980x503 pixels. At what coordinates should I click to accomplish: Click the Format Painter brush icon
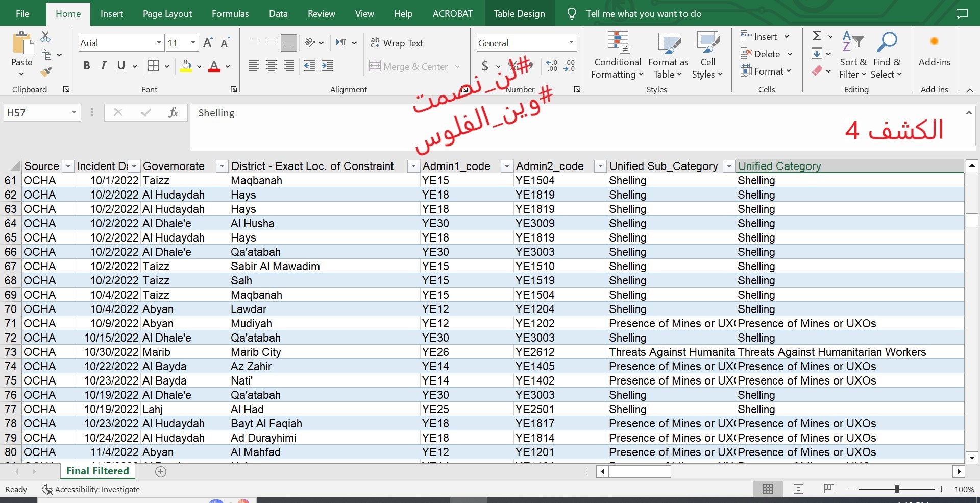click(x=46, y=72)
